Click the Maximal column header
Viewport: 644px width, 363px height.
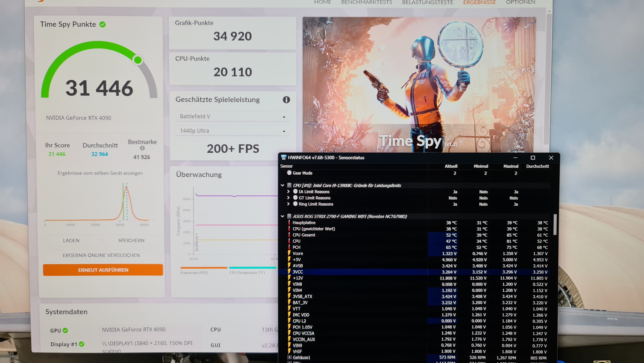tap(511, 166)
